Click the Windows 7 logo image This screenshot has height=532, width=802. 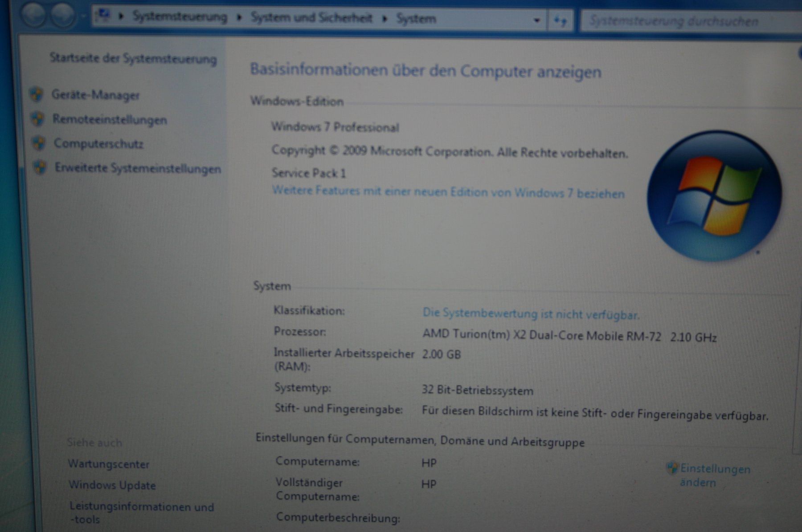[714, 195]
